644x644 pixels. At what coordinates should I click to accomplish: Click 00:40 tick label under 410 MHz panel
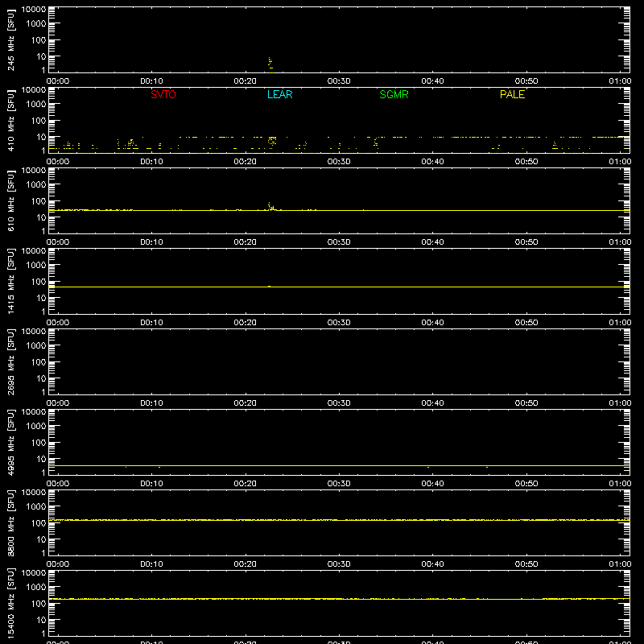pos(432,162)
